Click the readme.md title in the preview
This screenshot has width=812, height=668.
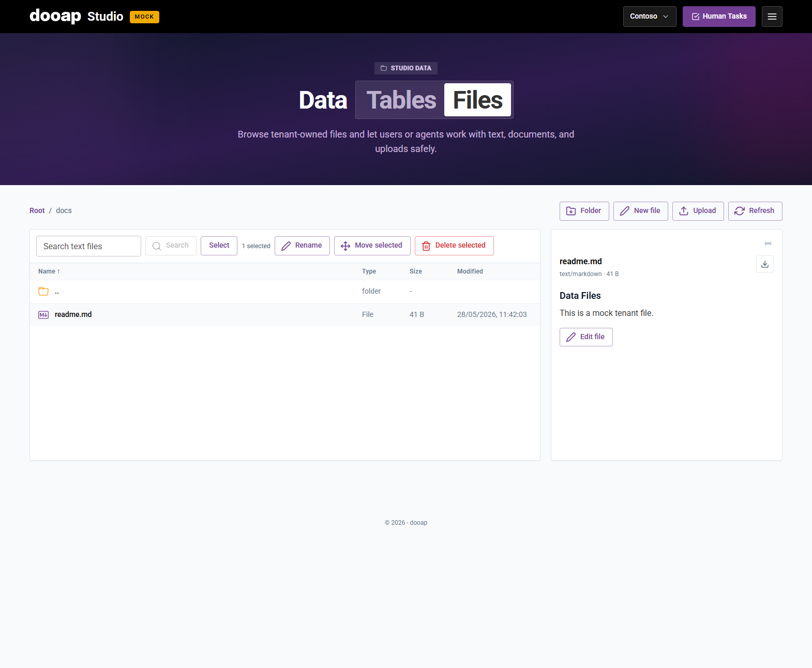[580, 262]
